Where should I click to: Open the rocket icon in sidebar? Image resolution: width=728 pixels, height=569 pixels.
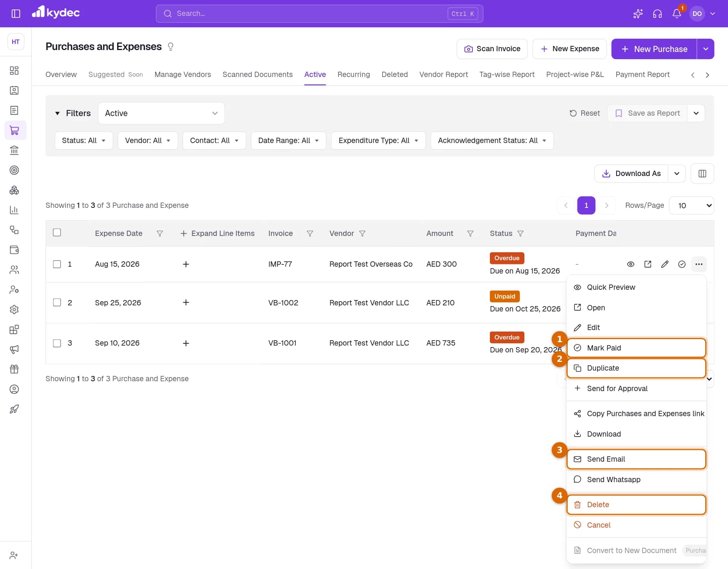[14, 409]
